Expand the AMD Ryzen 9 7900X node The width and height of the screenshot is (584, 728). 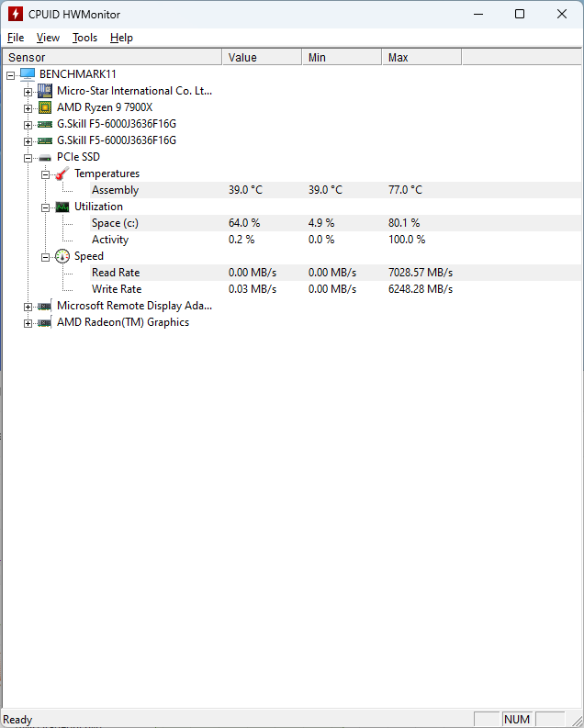[28, 107]
